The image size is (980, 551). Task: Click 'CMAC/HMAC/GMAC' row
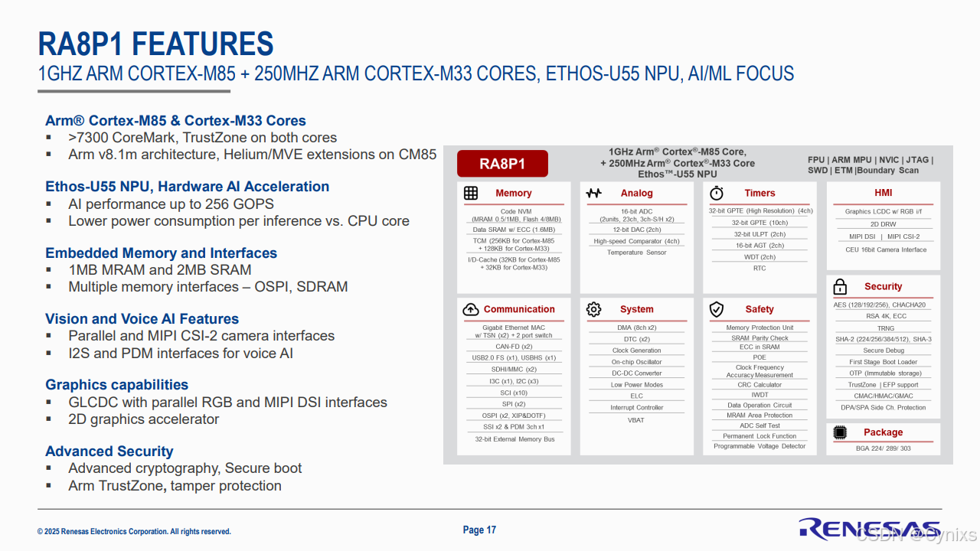(x=884, y=396)
